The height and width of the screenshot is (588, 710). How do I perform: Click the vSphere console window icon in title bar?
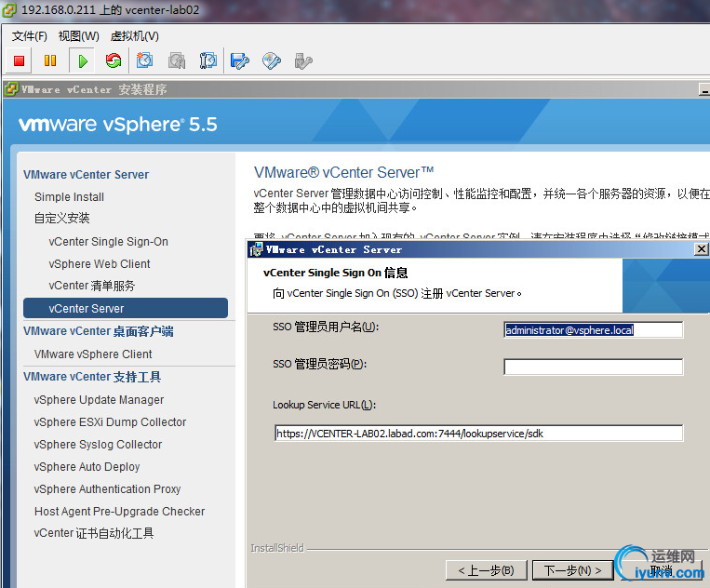[9, 9]
